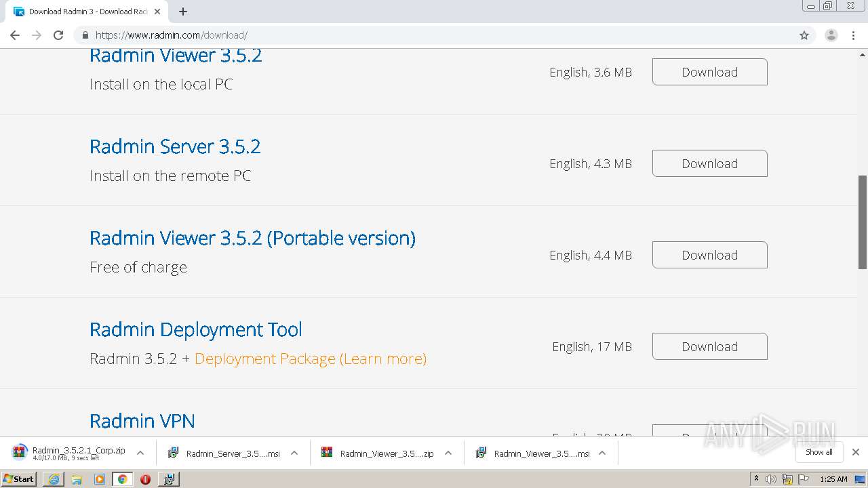Bookmark this page with the star

click(x=804, y=35)
